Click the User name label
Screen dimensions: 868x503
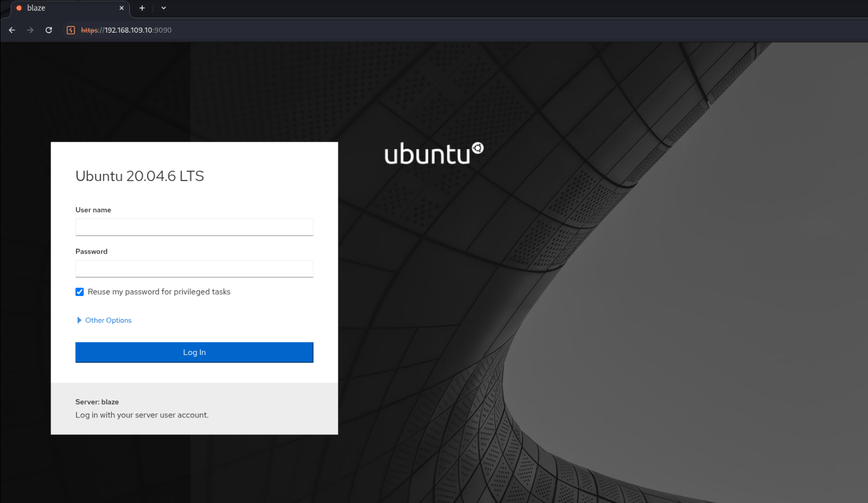coord(93,210)
